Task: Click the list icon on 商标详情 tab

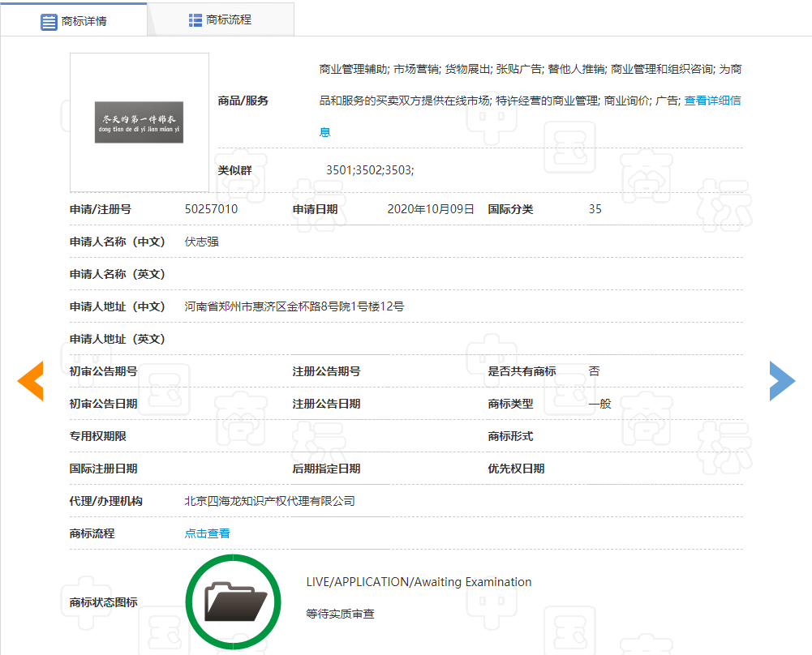Action: [x=49, y=22]
